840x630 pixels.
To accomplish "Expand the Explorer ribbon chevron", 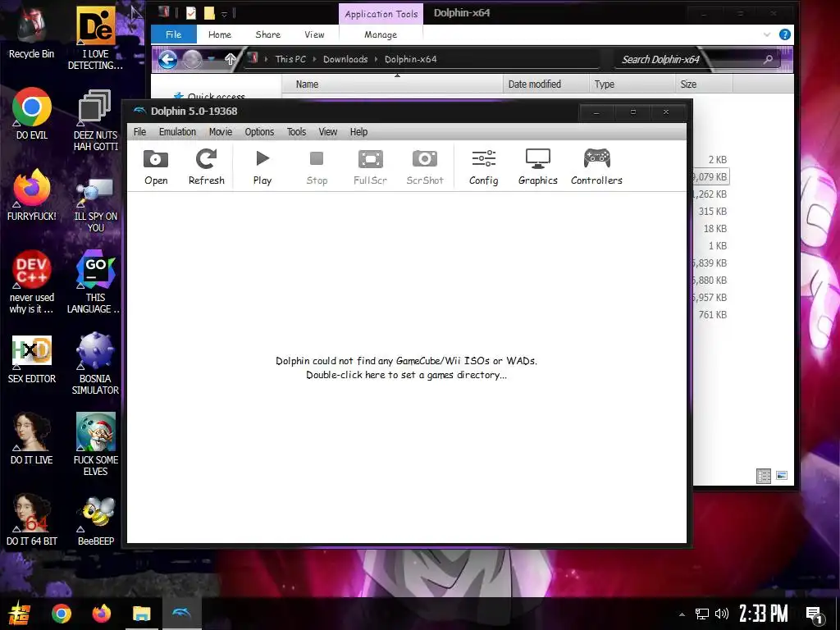I will click(767, 34).
